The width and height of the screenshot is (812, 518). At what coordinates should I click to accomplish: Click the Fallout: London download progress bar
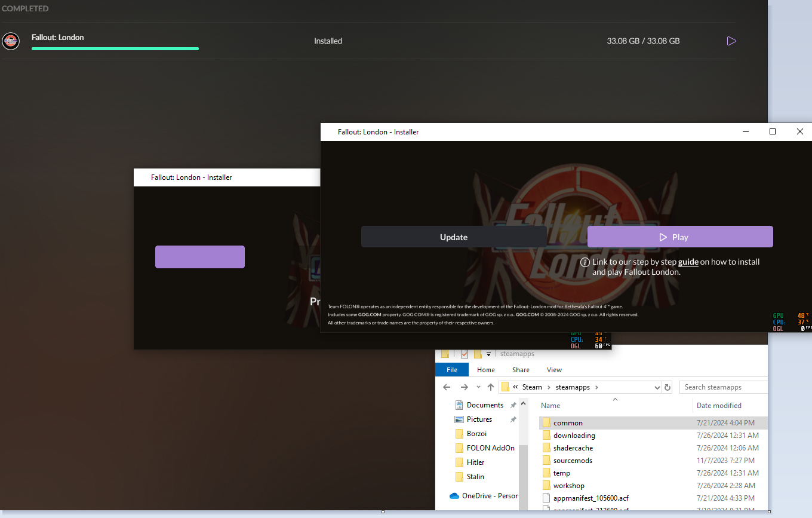[115, 49]
